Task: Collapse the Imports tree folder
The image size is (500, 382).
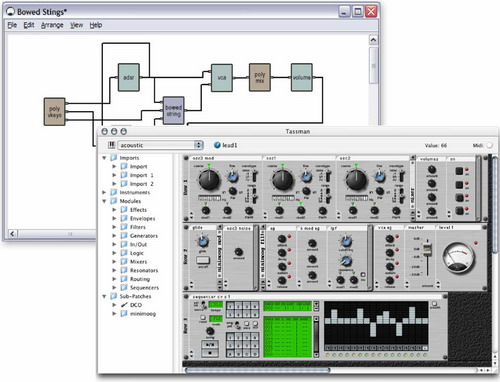Action: pyautogui.click(x=104, y=158)
